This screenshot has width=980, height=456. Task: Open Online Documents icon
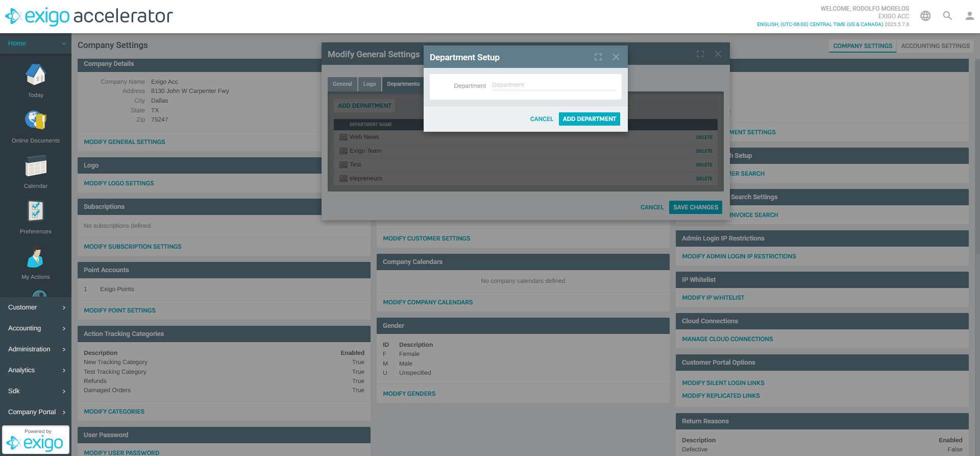(36, 121)
